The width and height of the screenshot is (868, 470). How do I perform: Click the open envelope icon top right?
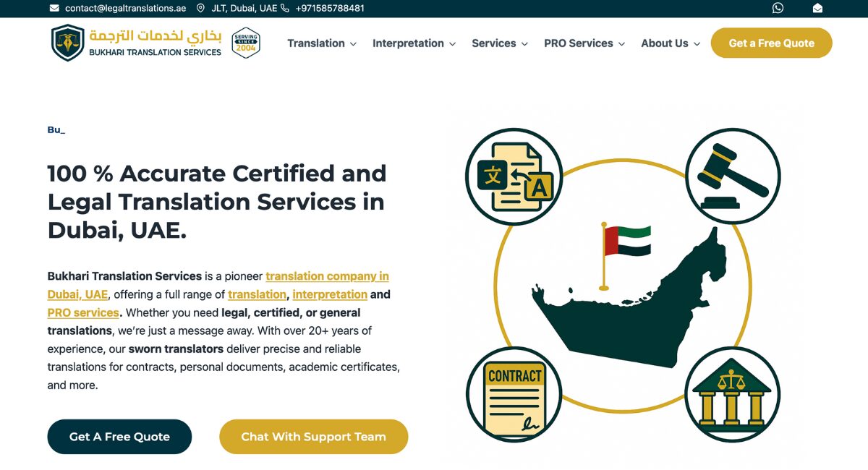(x=817, y=8)
